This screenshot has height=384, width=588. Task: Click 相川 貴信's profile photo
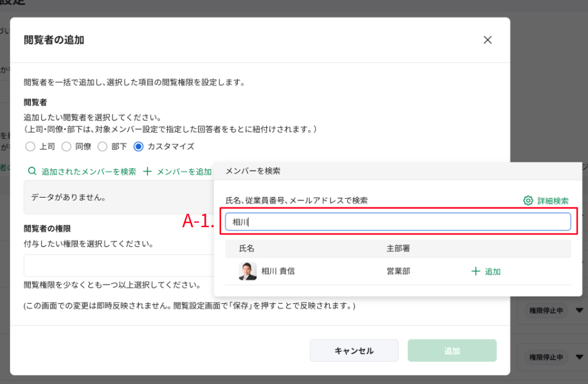pos(248,271)
